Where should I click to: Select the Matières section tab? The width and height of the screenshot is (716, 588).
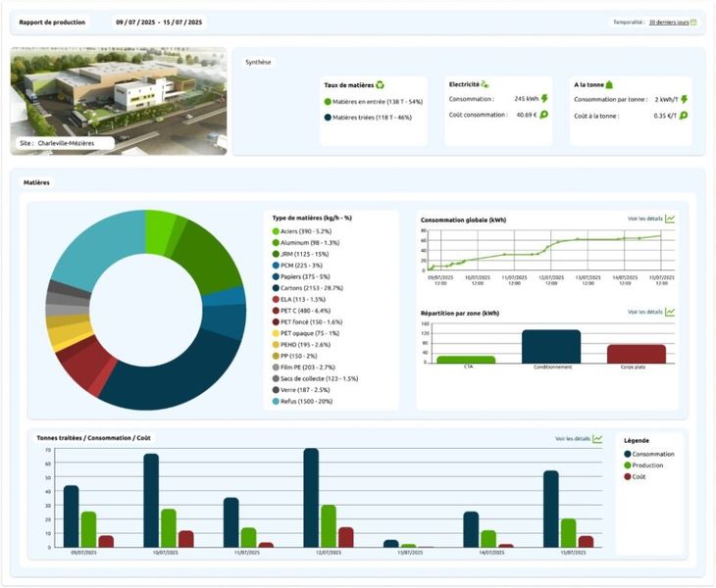pos(37,182)
